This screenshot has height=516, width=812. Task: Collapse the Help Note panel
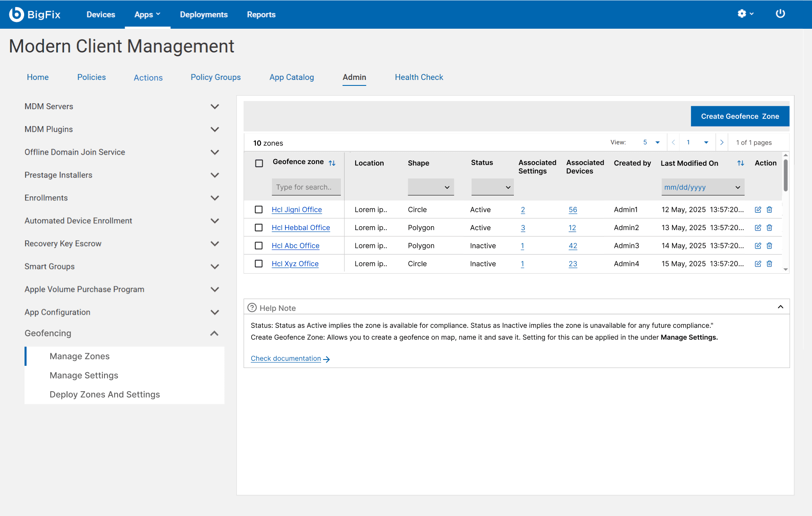coord(781,307)
